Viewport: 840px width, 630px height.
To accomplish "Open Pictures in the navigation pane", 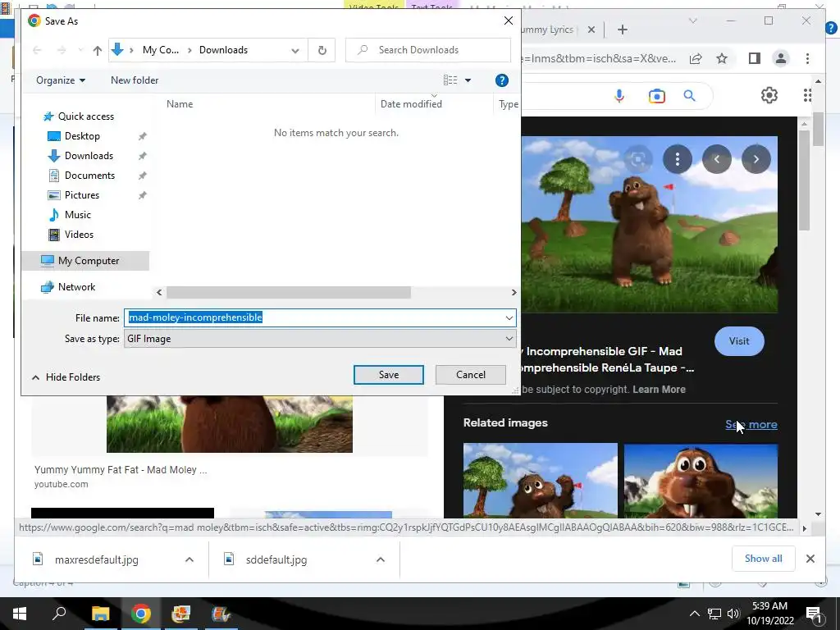I will click(82, 195).
